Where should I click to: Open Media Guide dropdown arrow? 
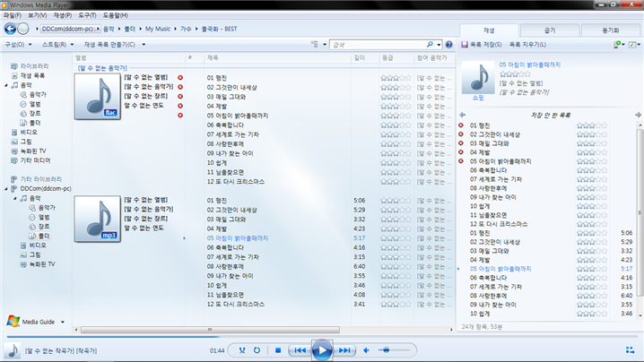(x=63, y=322)
